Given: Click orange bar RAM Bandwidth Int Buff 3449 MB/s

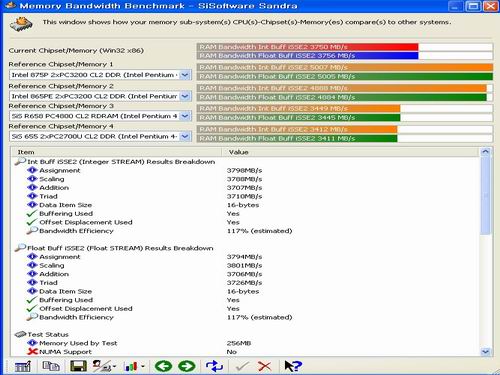Looking at the screenshot, I should (x=299, y=108).
